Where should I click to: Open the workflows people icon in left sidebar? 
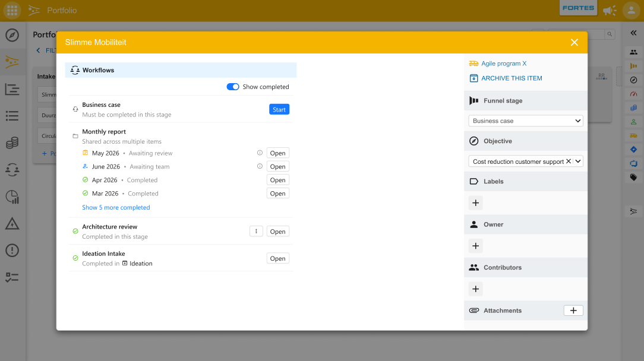pos(12,170)
